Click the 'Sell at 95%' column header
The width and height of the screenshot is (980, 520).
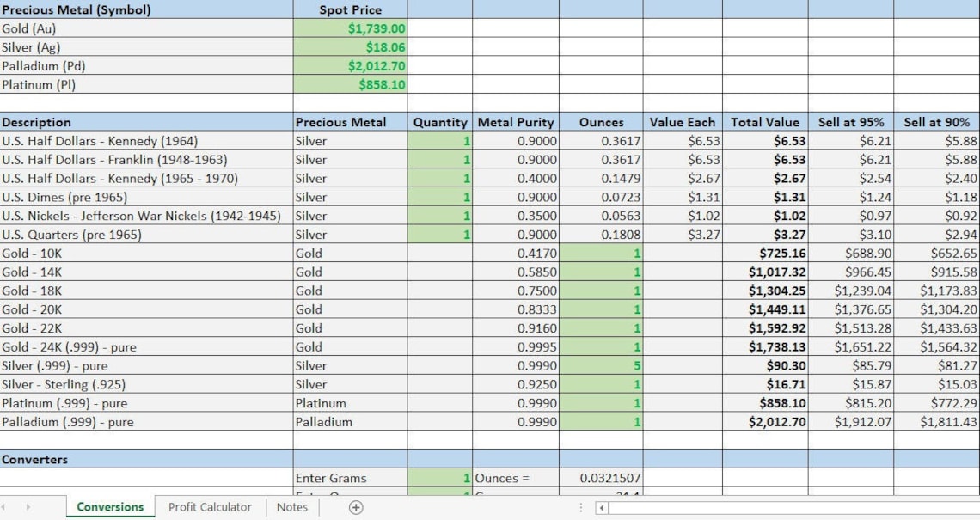(x=851, y=122)
